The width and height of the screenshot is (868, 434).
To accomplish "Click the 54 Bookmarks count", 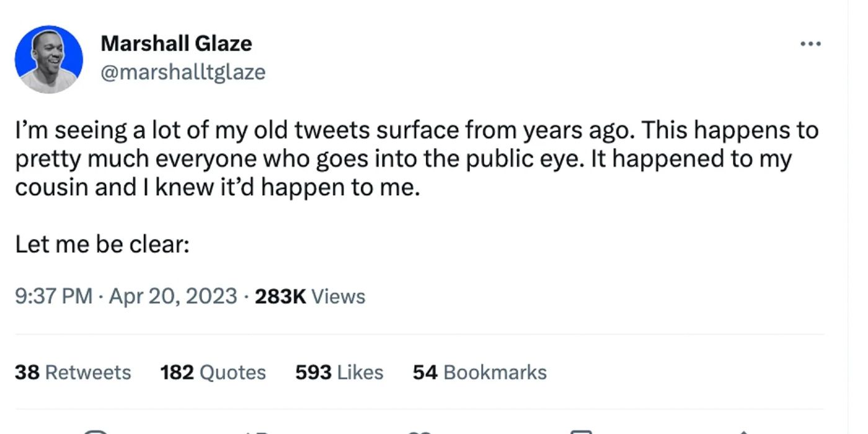I will pyautogui.click(x=479, y=372).
